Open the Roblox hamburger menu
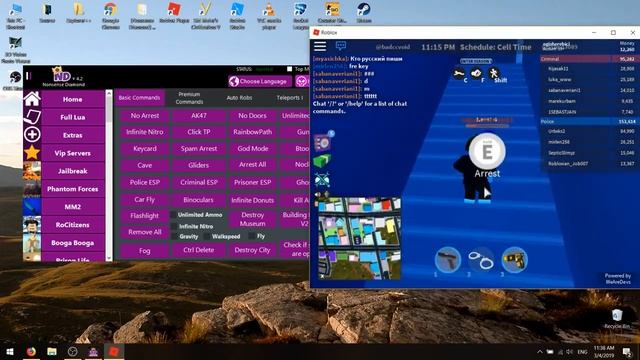 coord(320,46)
